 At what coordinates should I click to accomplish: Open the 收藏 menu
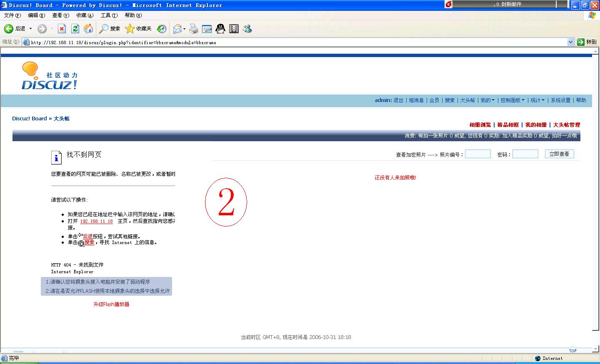pos(85,15)
